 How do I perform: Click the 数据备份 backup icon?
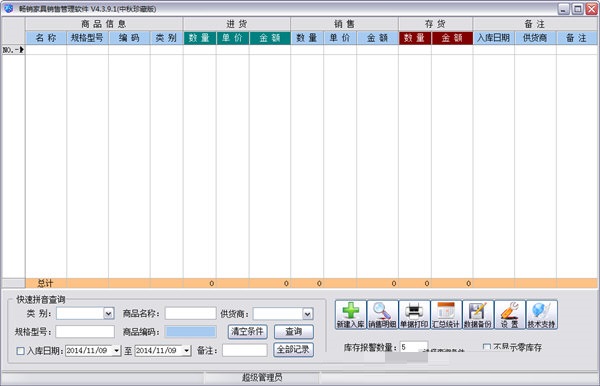478,315
